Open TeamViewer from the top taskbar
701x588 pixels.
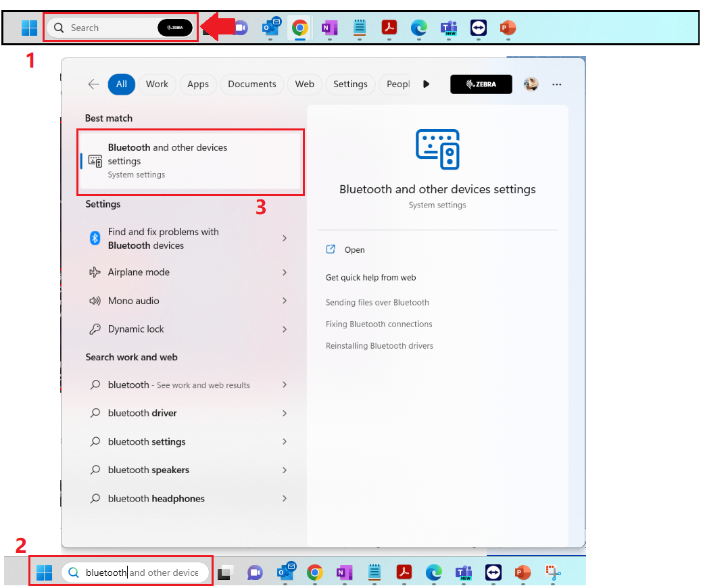tap(478, 28)
